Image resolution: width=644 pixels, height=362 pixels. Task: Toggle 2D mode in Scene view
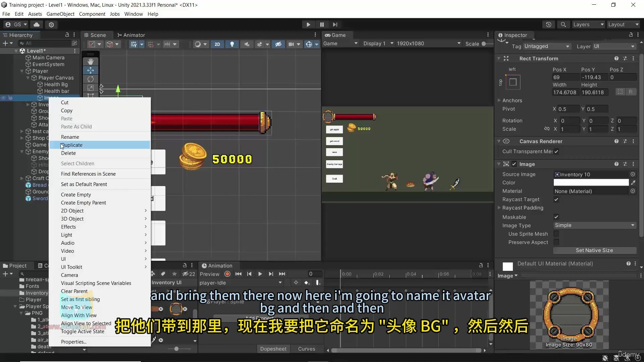coord(217,44)
